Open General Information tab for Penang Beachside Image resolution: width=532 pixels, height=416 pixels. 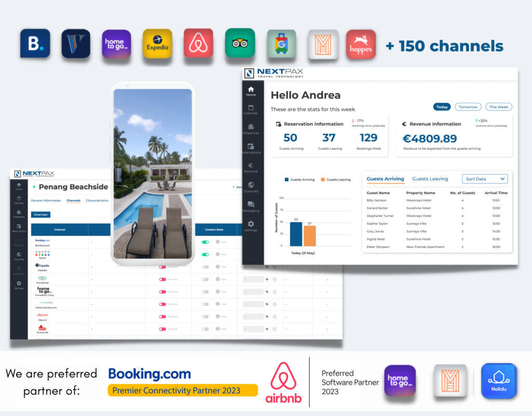click(46, 200)
